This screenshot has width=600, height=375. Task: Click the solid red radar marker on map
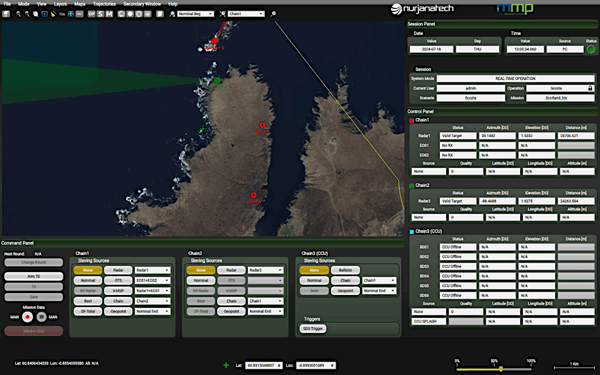click(x=215, y=41)
